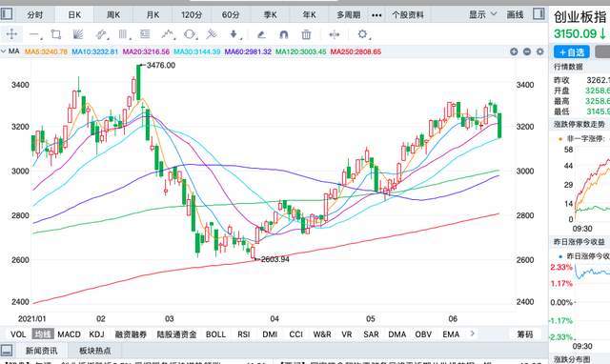Select the RSI indicator
610x364 pixels.
(x=244, y=334)
